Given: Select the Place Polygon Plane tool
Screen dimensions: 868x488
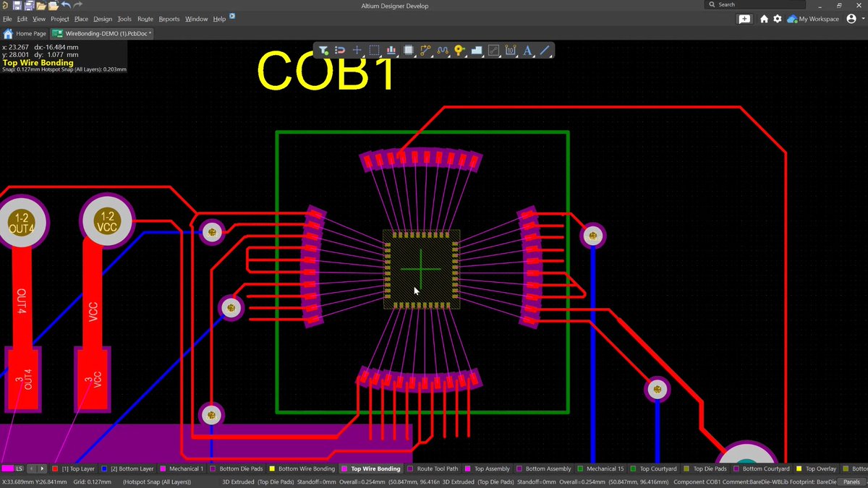Looking at the screenshot, I should [x=477, y=51].
